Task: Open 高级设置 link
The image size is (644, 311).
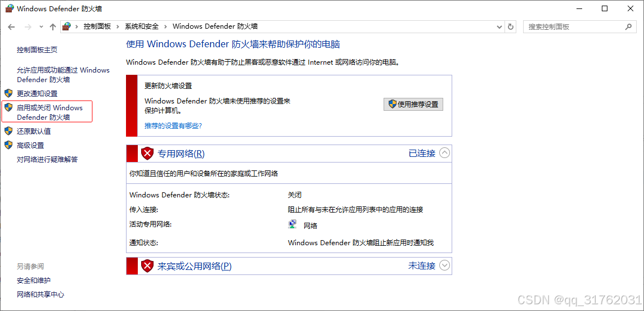Action: tap(30, 145)
